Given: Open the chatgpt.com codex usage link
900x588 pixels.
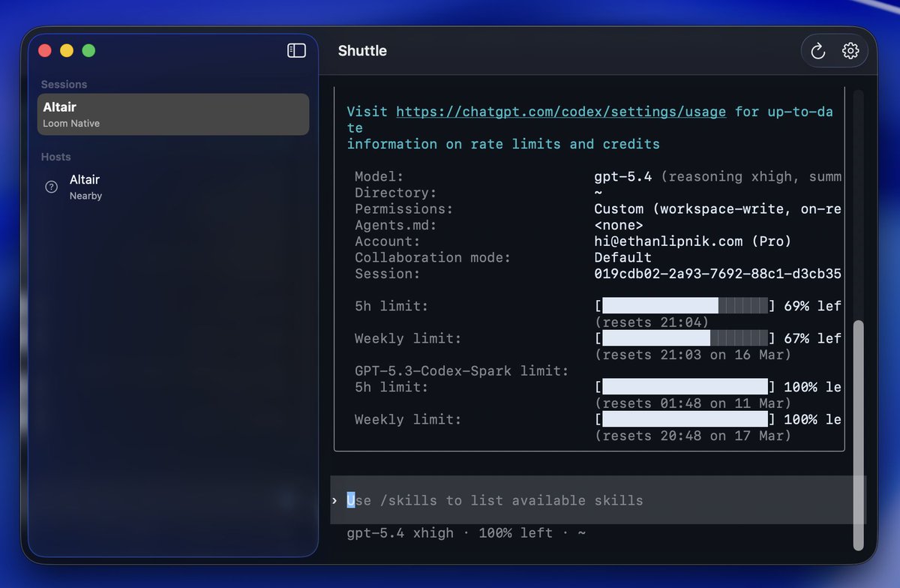Looking at the screenshot, I should pyautogui.click(x=561, y=112).
